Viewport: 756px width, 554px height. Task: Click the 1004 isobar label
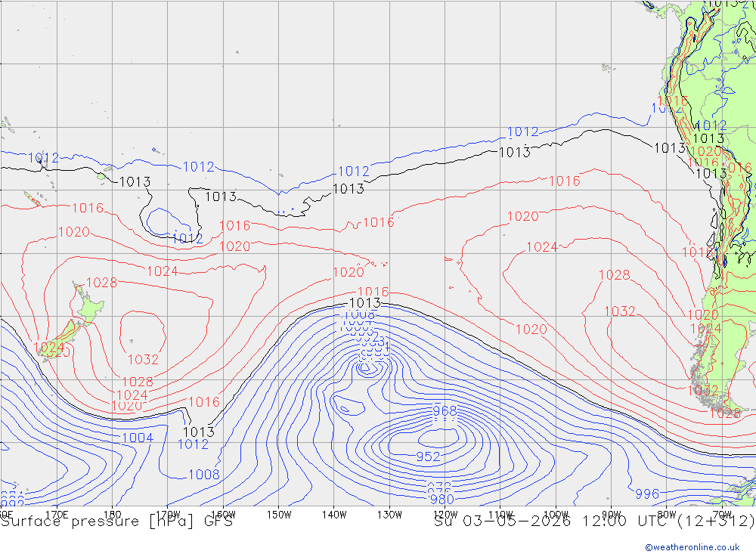[138, 438]
